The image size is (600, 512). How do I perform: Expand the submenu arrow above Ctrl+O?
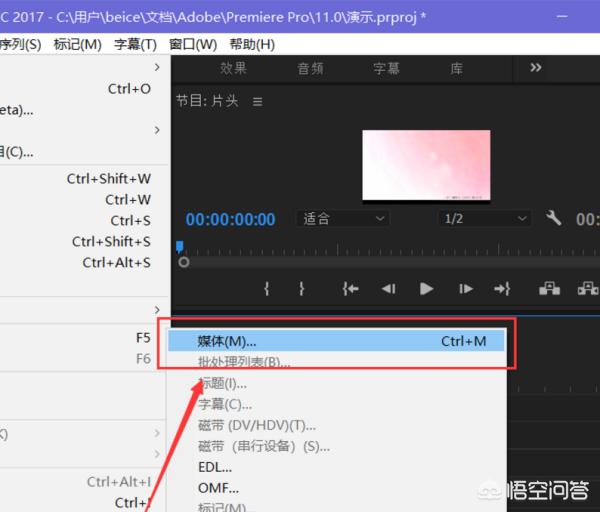click(x=157, y=67)
